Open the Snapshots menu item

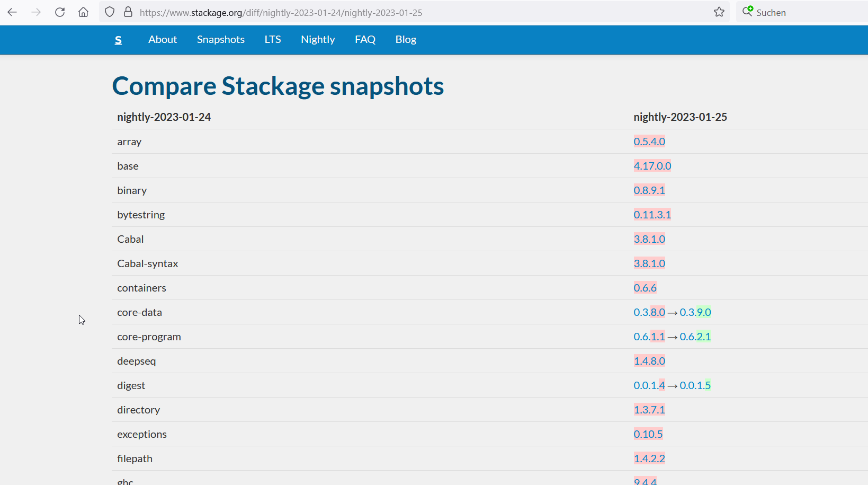click(220, 39)
